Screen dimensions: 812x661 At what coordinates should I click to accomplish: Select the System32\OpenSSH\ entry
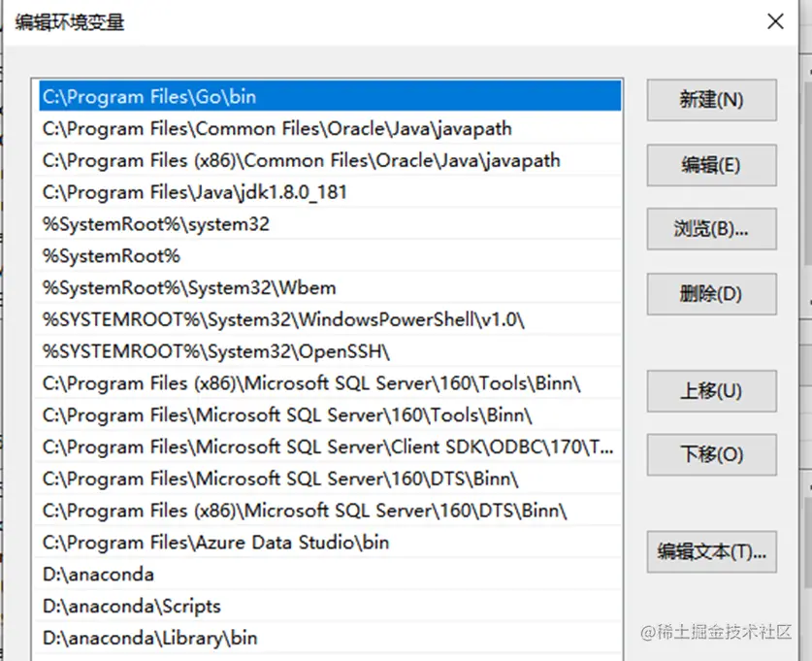pos(330,351)
